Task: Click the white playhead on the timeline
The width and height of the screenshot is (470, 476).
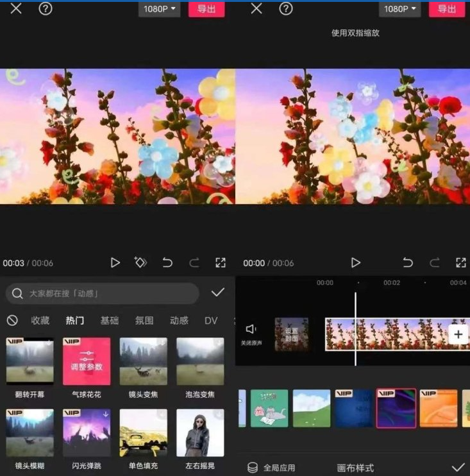Action: click(355, 328)
